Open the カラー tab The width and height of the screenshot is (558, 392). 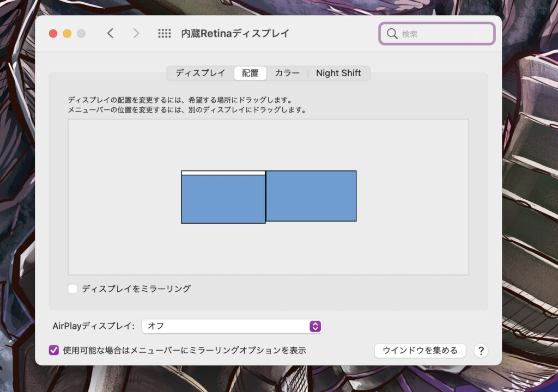287,73
